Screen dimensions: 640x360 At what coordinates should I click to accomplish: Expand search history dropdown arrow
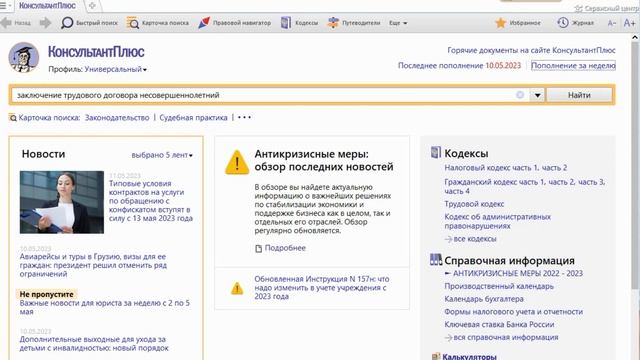coord(538,95)
